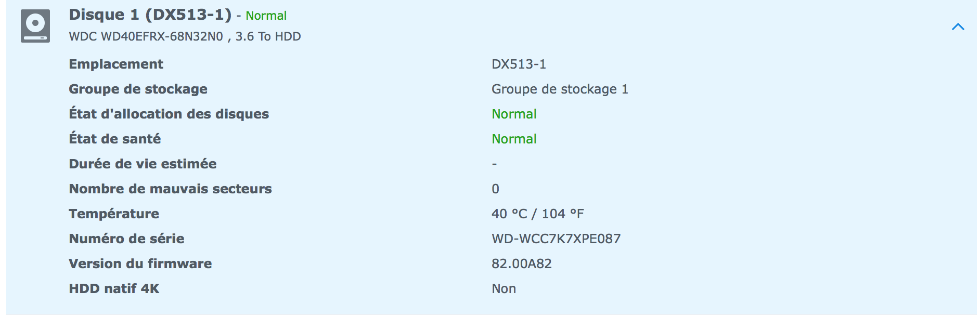
Task: Click the HDD natif 4K label
Action: click(114, 288)
